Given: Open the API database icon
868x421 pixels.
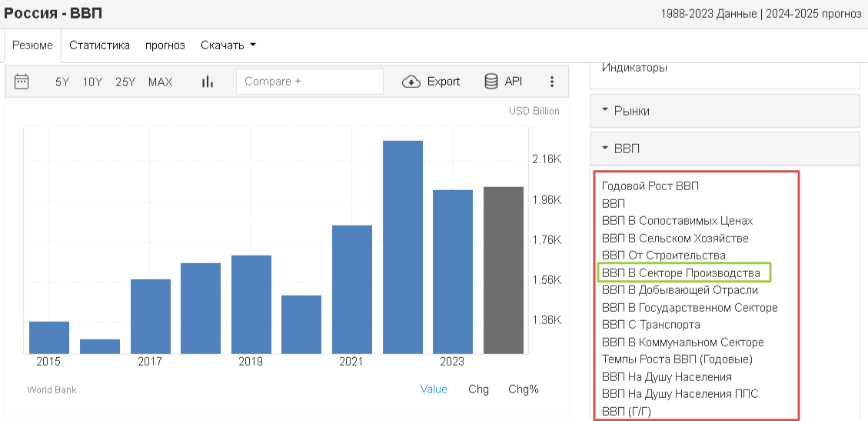Looking at the screenshot, I should pos(491,82).
